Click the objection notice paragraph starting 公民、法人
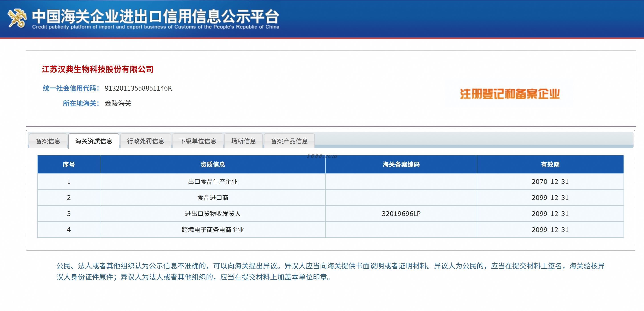644x311 pixels. pyautogui.click(x=331, y=271)
